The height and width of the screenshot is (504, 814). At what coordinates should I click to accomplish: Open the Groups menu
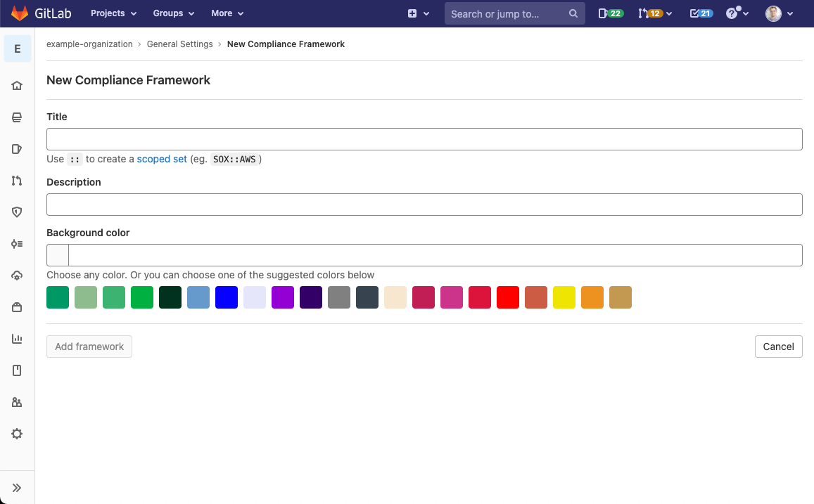[173, 13]
